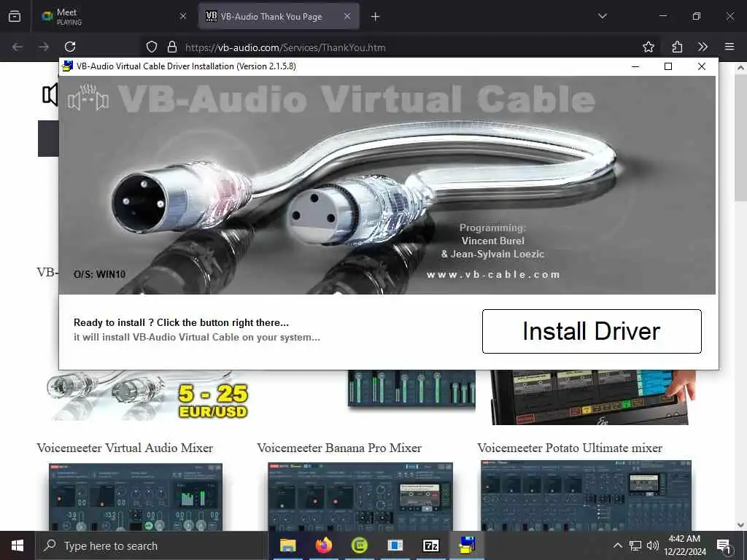
Task: Click the Voicemeeter Potato Ultimate mixer heading
Action: 570,448
